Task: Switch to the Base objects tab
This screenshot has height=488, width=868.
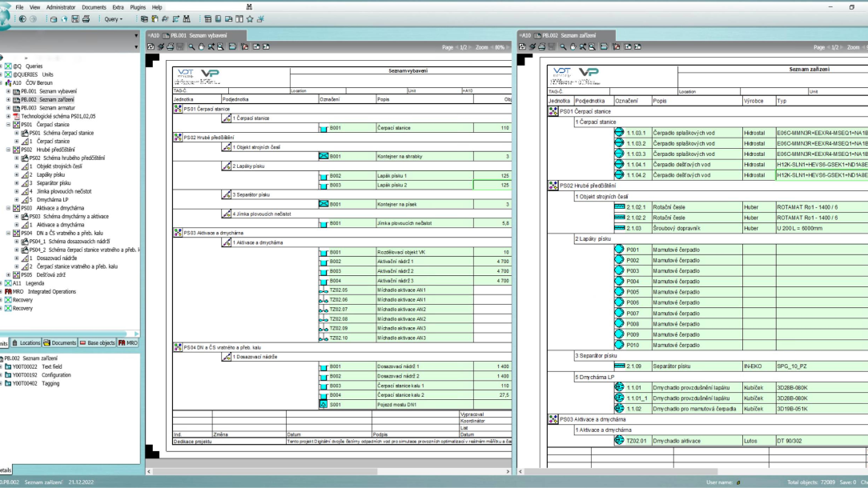Action: click(x=97, y=343)
